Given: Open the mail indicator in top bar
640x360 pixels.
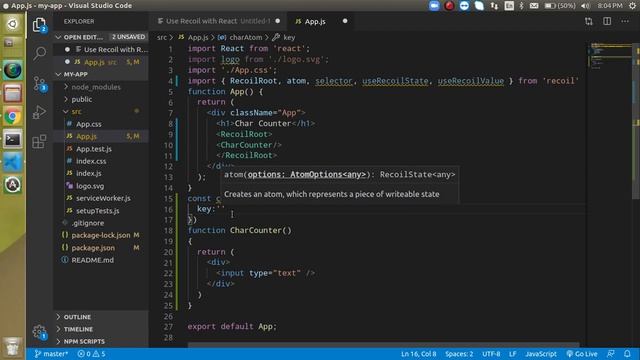Looking at the screenshot, I should pyautogui.click(x=534, y=6).
